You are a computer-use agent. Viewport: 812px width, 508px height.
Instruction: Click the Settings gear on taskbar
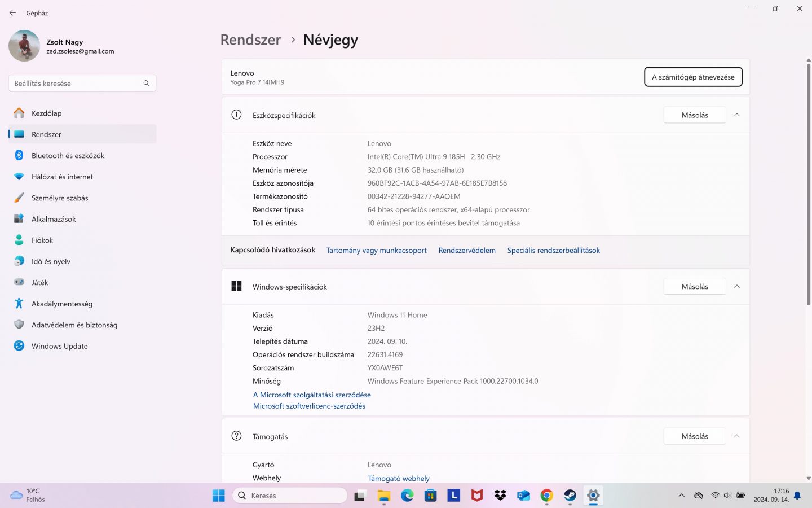pos(593,496)
